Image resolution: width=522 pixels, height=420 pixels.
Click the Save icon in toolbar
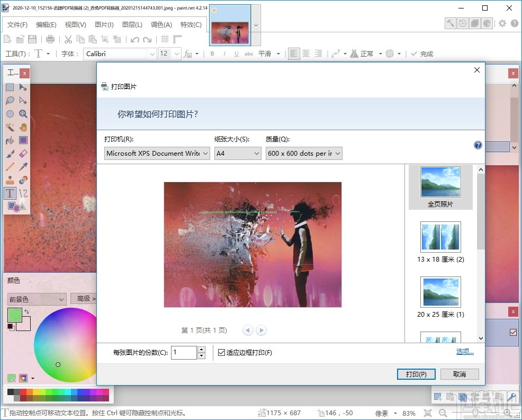point(32,39)
